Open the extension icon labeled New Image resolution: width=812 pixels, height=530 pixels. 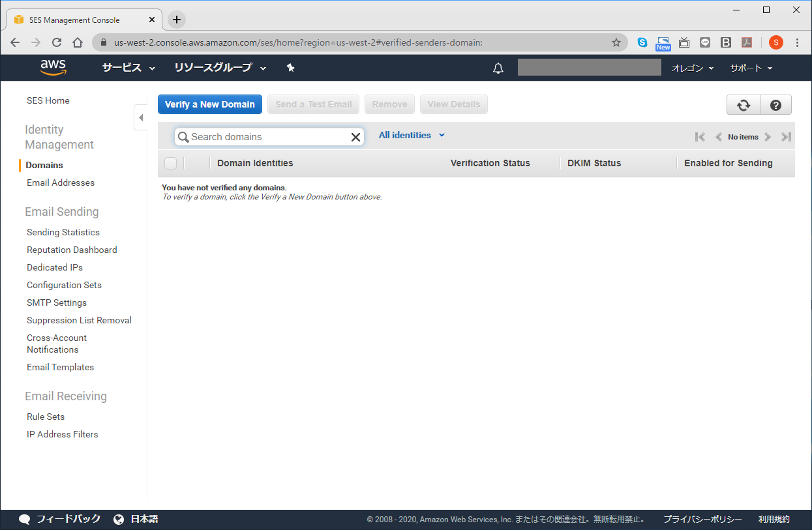click(x=663, y=43)
